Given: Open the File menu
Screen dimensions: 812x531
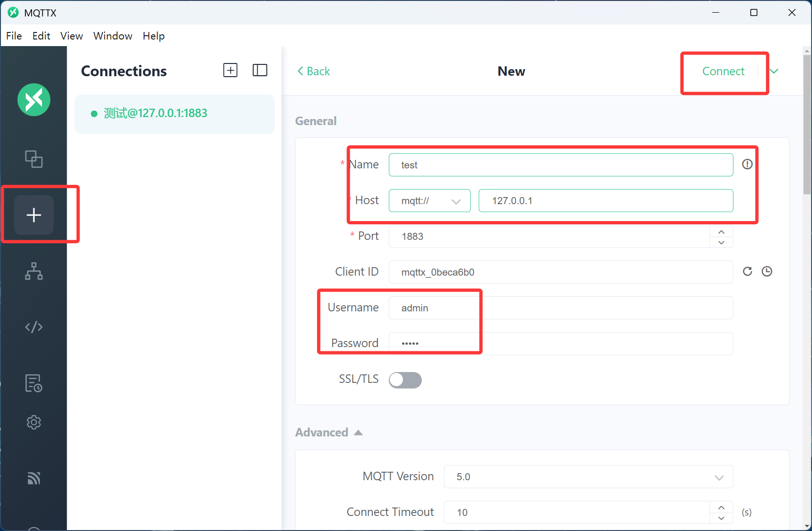Looking at the screenshot, I should [x=14, y=36].
